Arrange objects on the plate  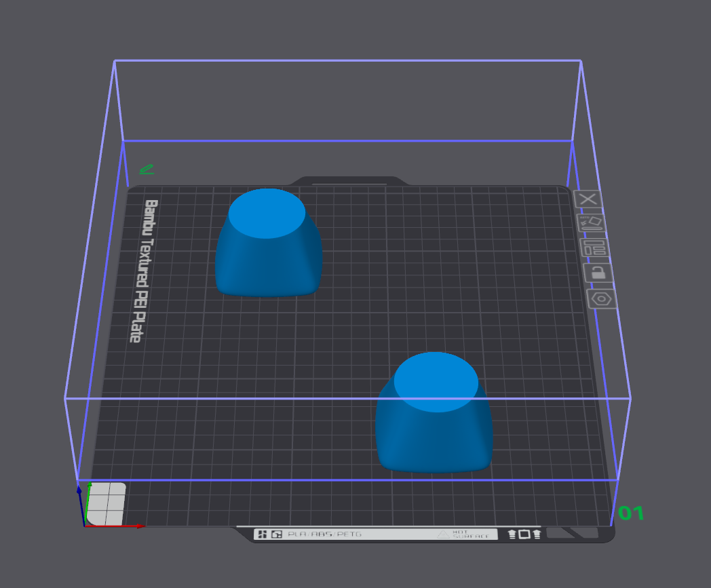pyautogui.click(x=594, y=248)
